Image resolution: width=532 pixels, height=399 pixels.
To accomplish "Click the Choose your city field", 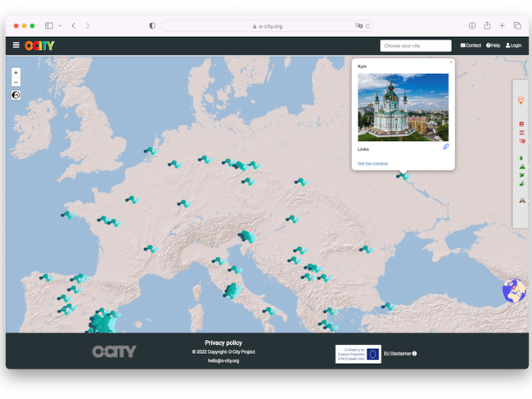I will (x=415, y=46).
